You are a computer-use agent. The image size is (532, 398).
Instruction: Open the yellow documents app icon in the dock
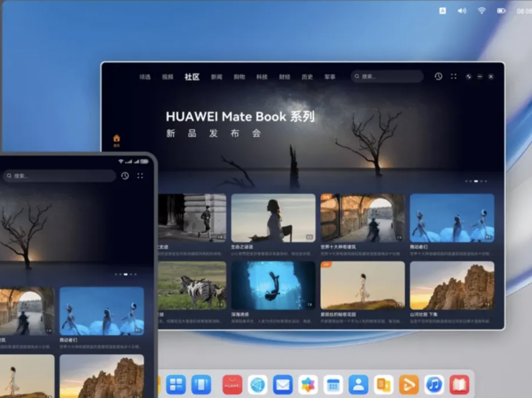(384, 385)
